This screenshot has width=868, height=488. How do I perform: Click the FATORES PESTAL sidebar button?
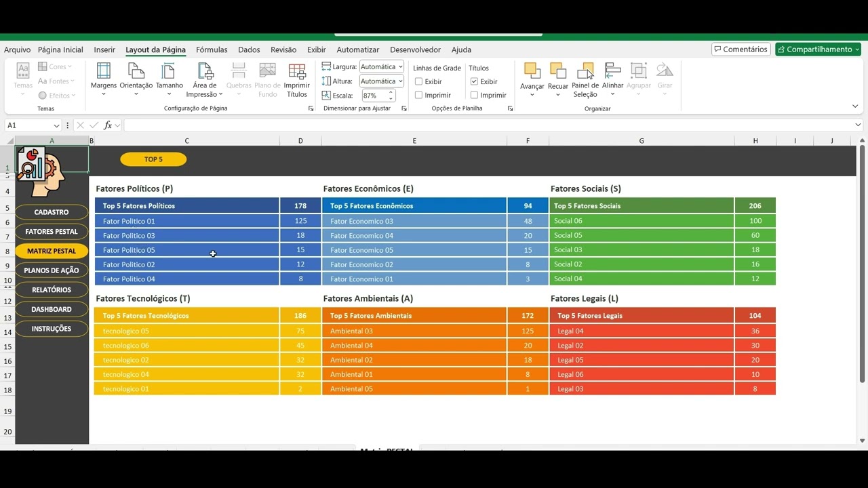(x=52, y=232)
